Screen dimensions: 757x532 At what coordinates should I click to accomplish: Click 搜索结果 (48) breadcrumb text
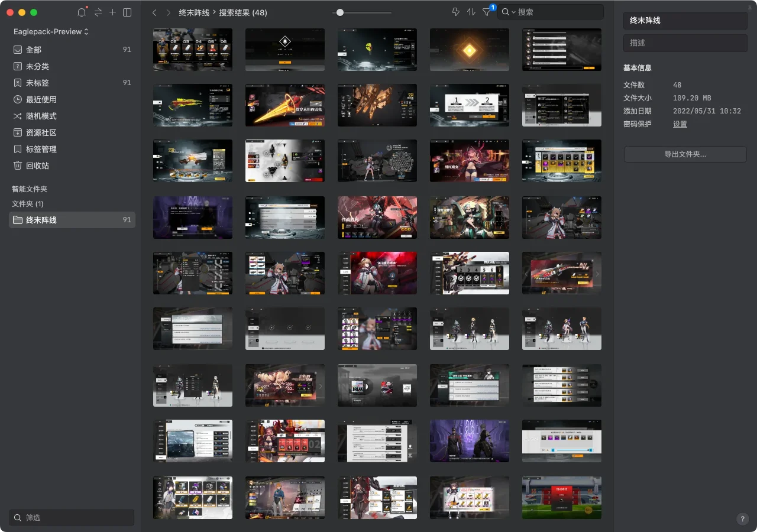243,12
